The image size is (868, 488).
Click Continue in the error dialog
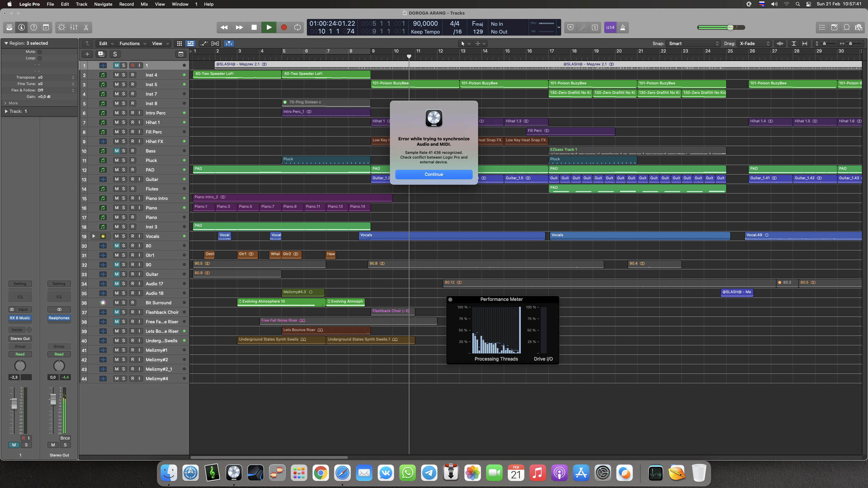click(x=434, y=174)
